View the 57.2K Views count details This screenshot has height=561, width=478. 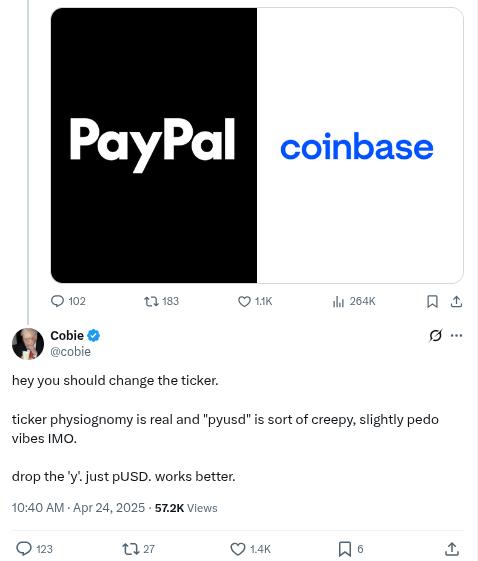186,508
